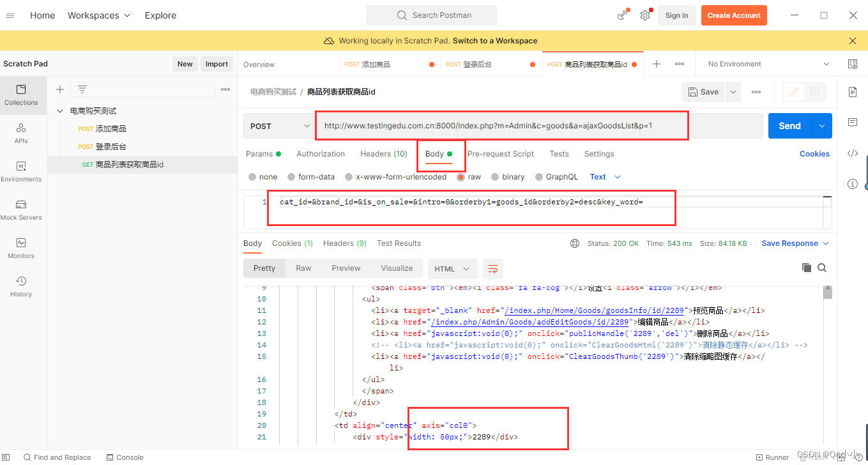The image size is (868, 465).
Task: Open the Mock Servers panel
Action: [22, 209]
